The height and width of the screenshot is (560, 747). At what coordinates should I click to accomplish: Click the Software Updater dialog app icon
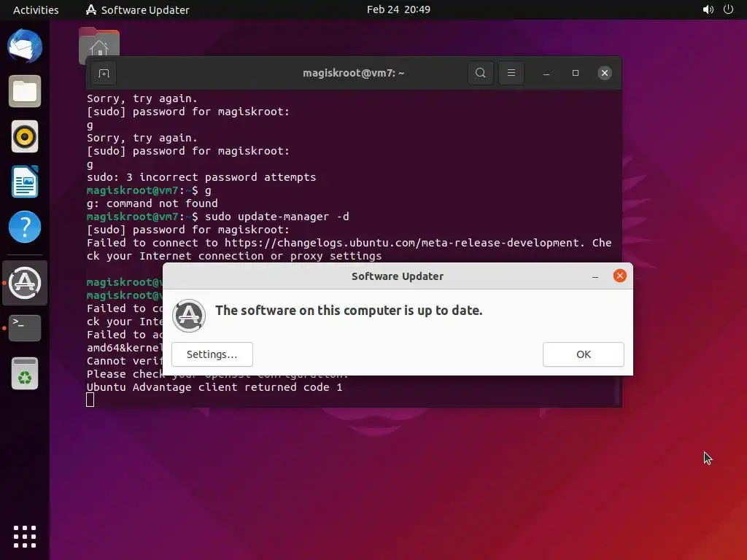[x=189, y=315]
